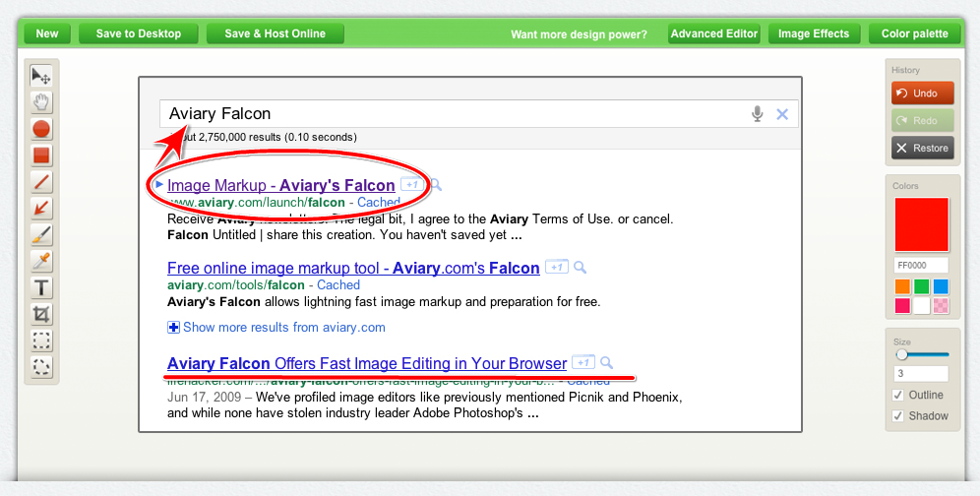Pick the green color swatch

coord(921,286)
